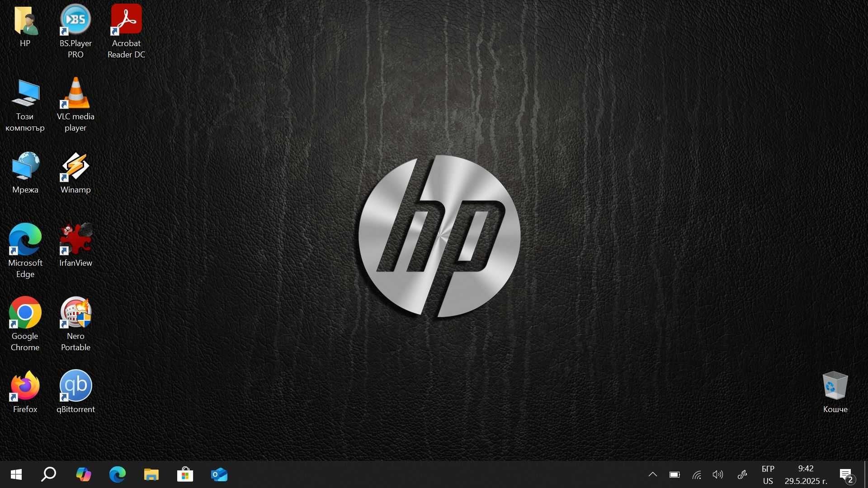Launch Copilot from the taskbar
The image size is (868, 488).
pyautogui.click(x=83, y=474)
